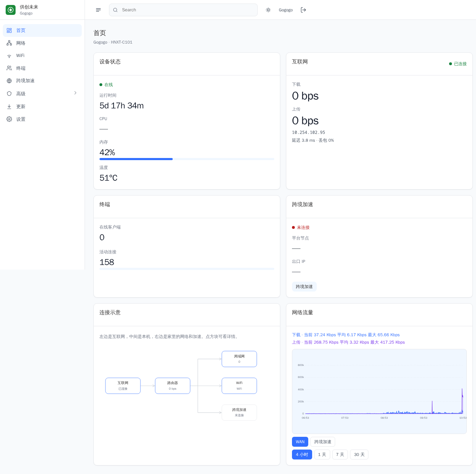The height and width of the screenshot is (474, 476).
Task: Switch theme using the sun icon
Action: (268, 10)
